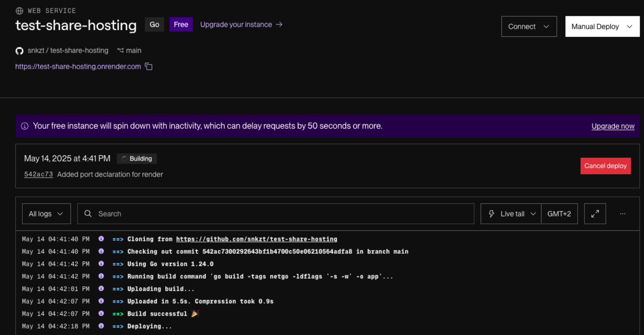Click the info icon in purple banner
Viewport: 644px width, 335px height.
click(x=25, y=126)
